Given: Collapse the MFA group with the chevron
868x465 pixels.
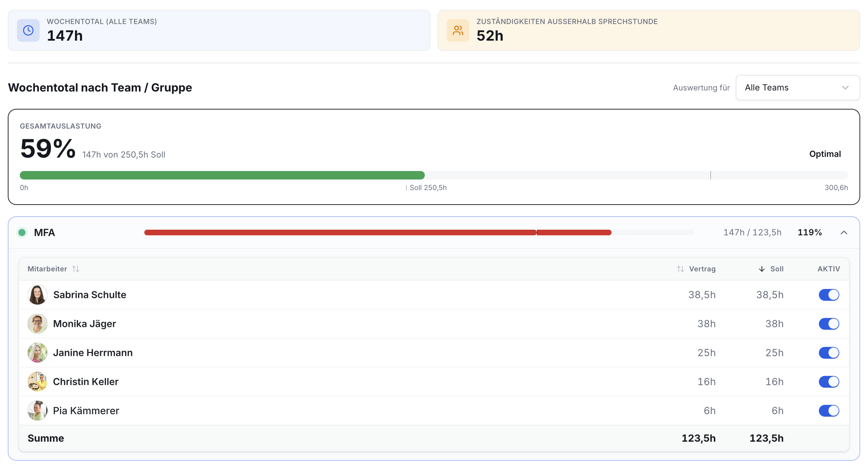Looking at the screenshot, I should pos(844,232).
